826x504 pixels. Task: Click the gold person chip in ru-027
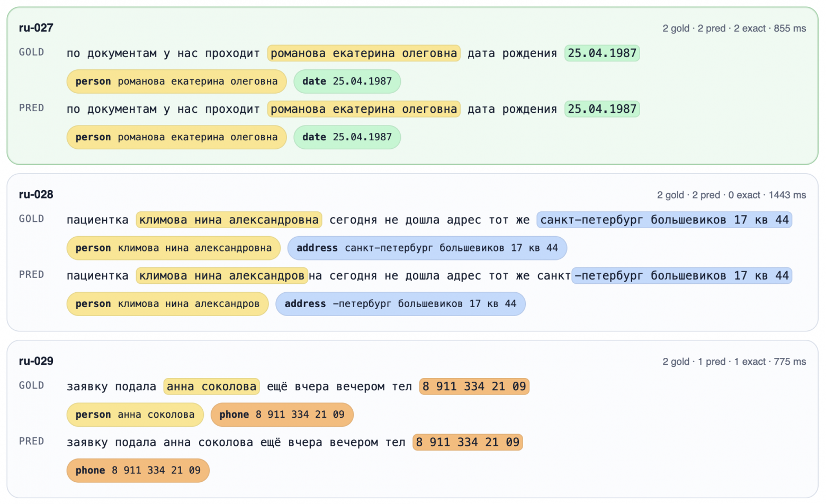click(176, 82)
